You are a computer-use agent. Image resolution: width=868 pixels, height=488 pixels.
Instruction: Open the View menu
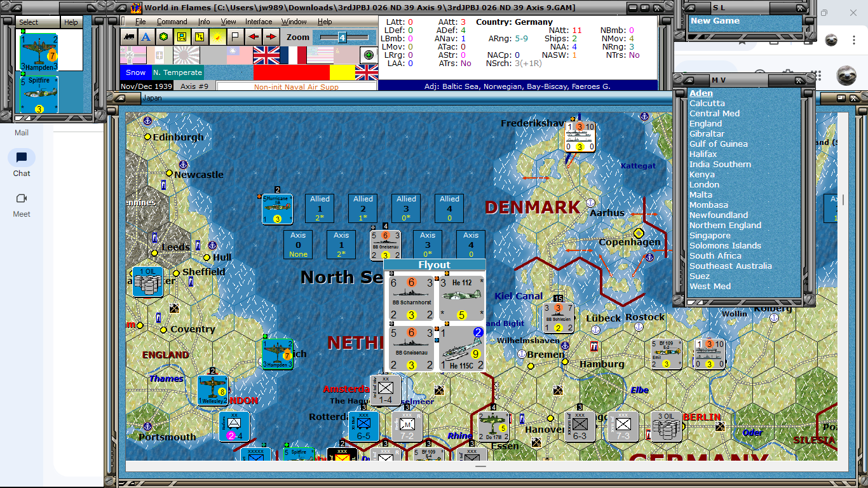coord(229,22)
